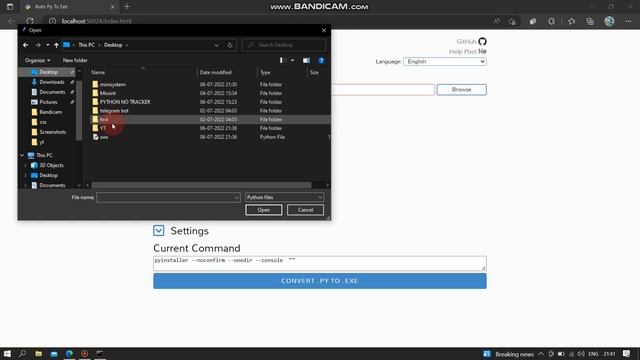Screen dimensions: 640x360
Task: Open the File name combo dropdown
Action: tap(236, 198)
